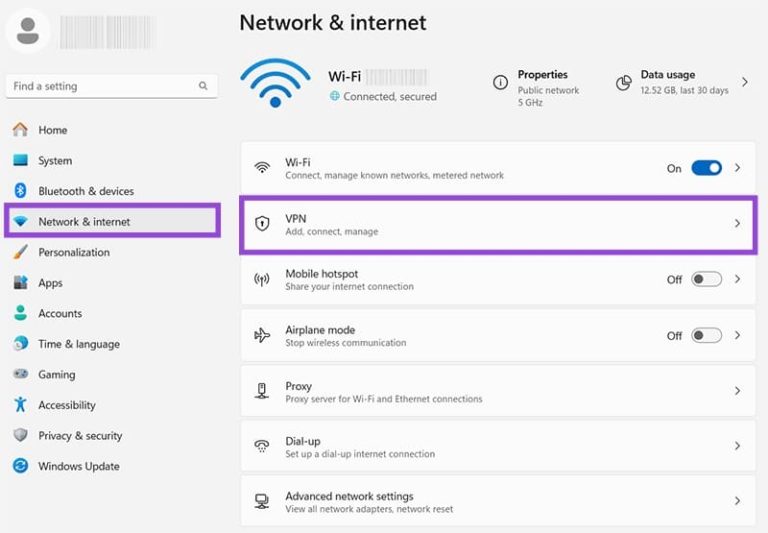Click the Personalization paintbrush icon
768x533 pixels.
(20, 252)
